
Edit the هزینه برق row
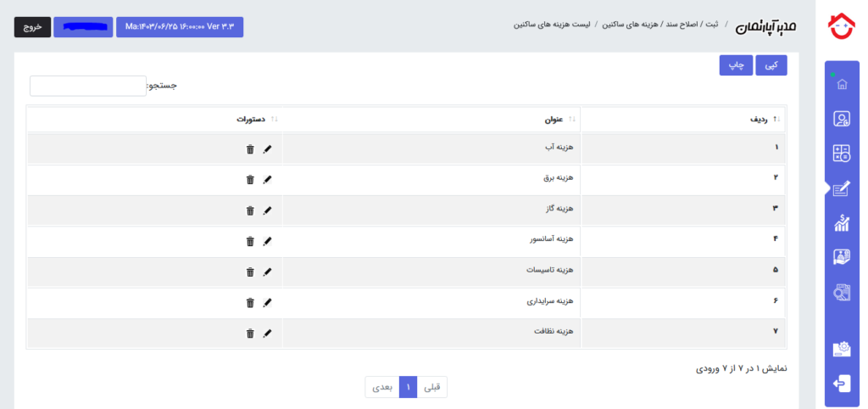click(267, 180)
